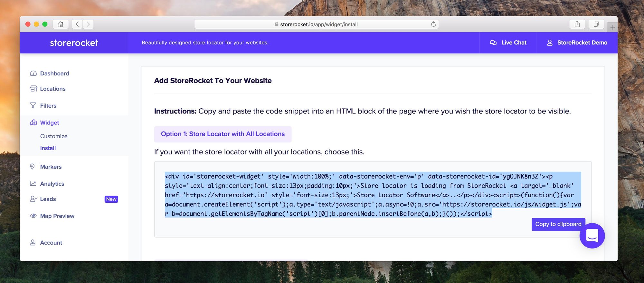Open the floating chat widget bubble
The width and height of the screenshot is (644, 283).
pyautogui.click(x=592, y=236)
